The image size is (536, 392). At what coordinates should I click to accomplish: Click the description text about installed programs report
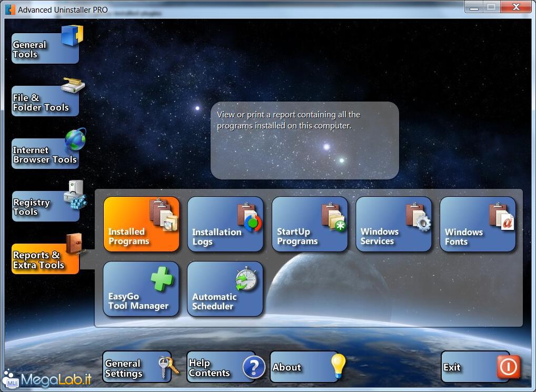click(x=289, y=120)
